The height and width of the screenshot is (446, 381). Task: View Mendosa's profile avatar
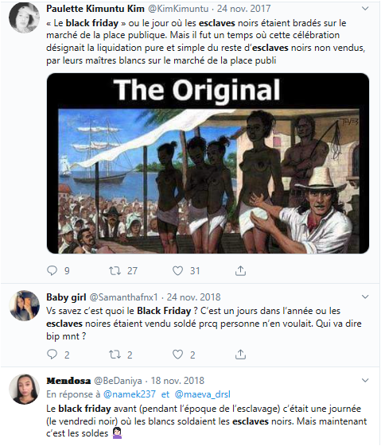[24, 389]
